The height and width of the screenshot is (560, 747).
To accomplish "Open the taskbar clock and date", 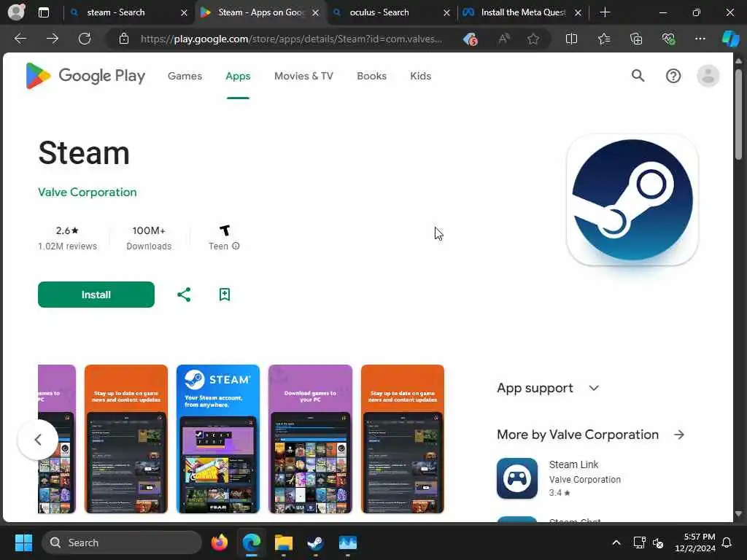I will click(695, 542).
